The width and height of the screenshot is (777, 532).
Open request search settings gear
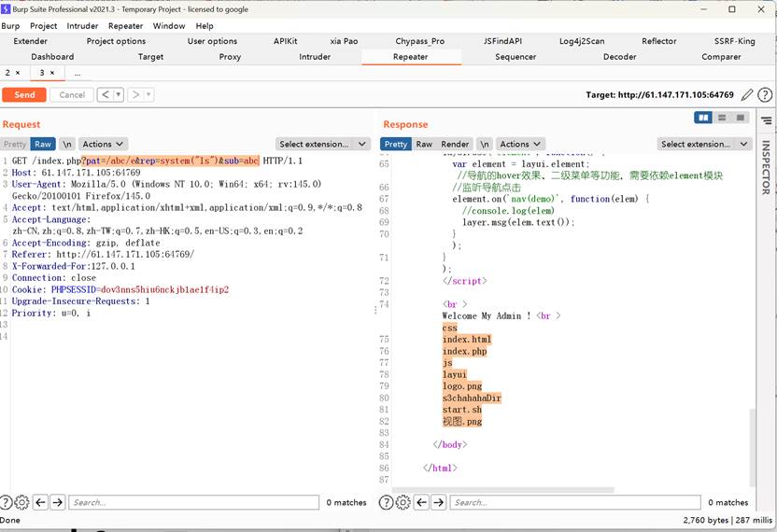click(x=21, y=502)
